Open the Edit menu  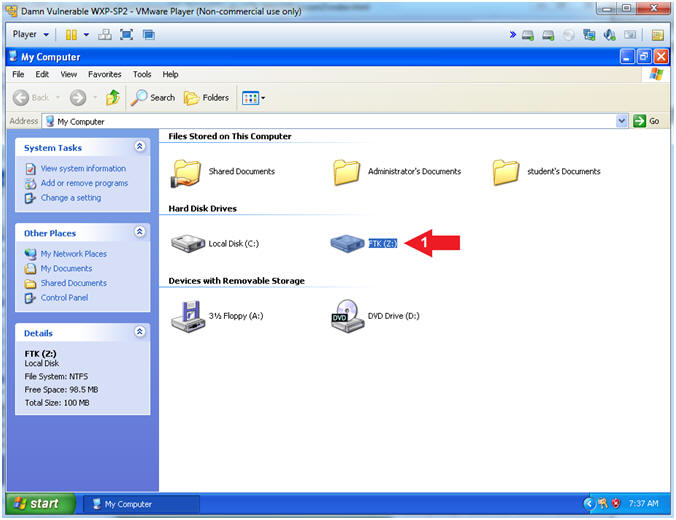42,75
